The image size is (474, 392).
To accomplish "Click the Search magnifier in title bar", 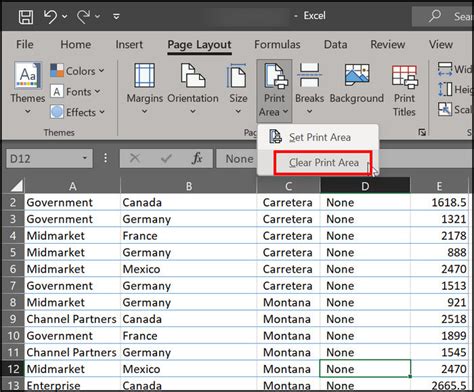I will point(434,16).
